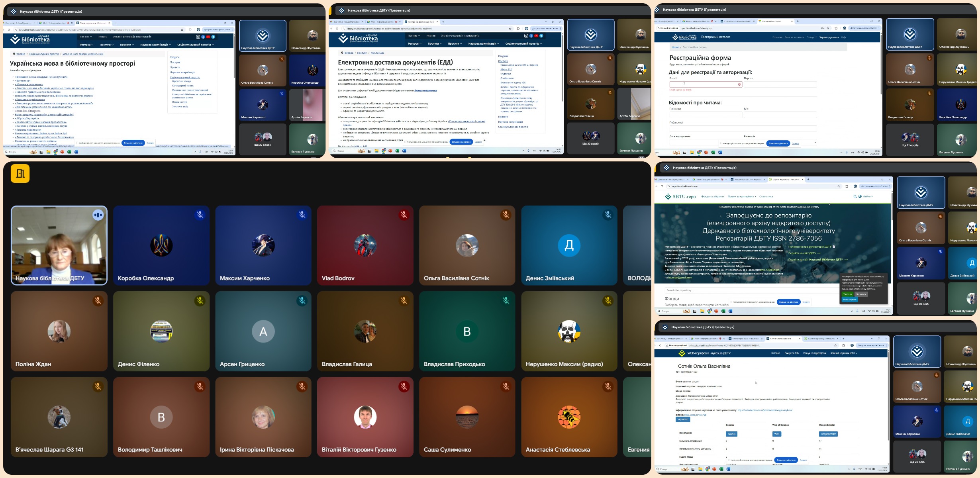980x478 pixels.
Task: Click the audio indicator on the presenter's video tile
Action: 98,215
